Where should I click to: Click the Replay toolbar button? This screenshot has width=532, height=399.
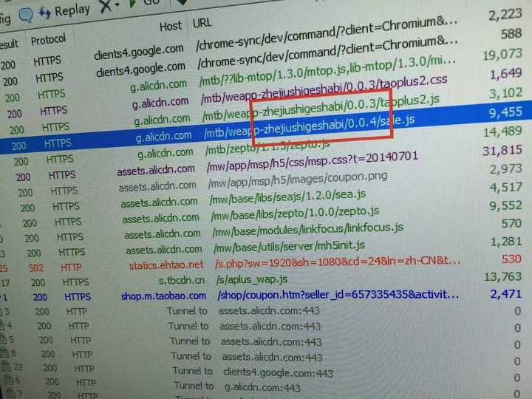point(64,12)
